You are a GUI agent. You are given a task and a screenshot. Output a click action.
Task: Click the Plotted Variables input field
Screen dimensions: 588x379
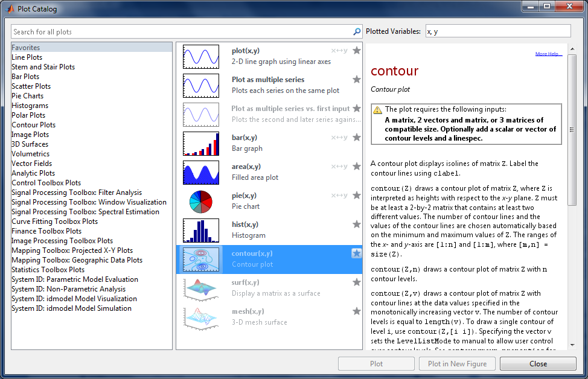click(497, 31)
